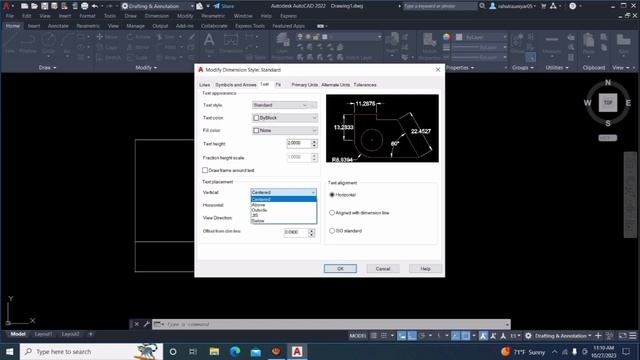Viewport: 640px width, 360px height.
Task: Select the ISO standard radio button
Action: point(332,231)
